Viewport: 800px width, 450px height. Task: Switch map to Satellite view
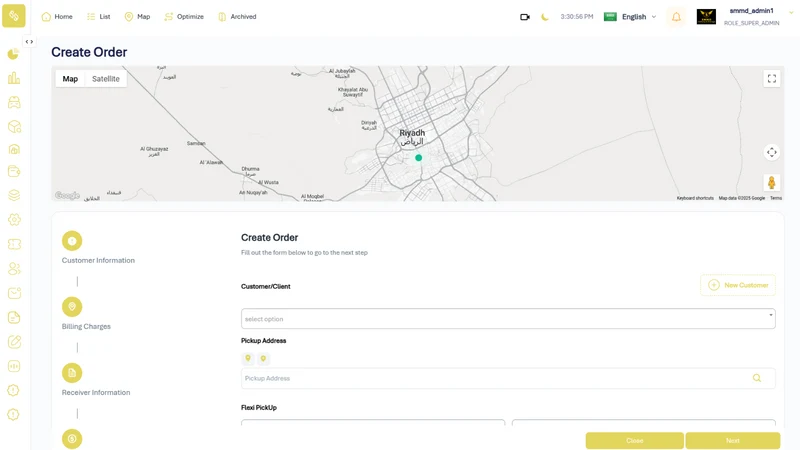[x=106, y=79]
